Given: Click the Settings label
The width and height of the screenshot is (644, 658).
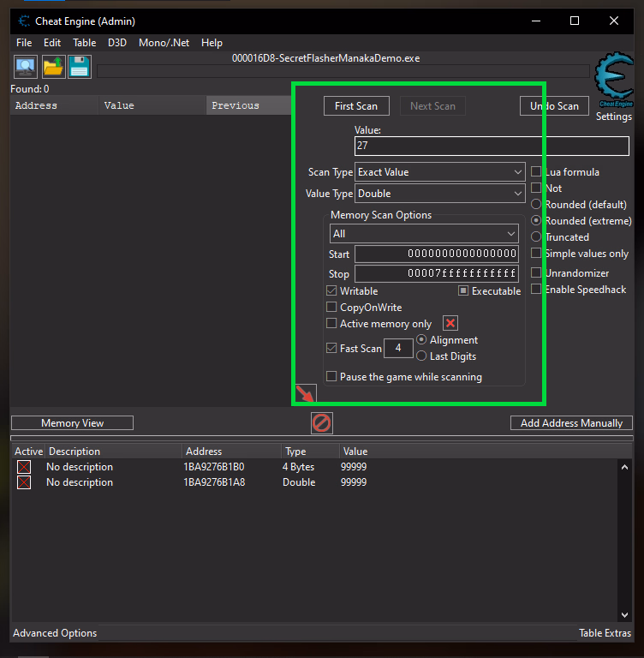Looking at the screenshot, I should 614,117.
